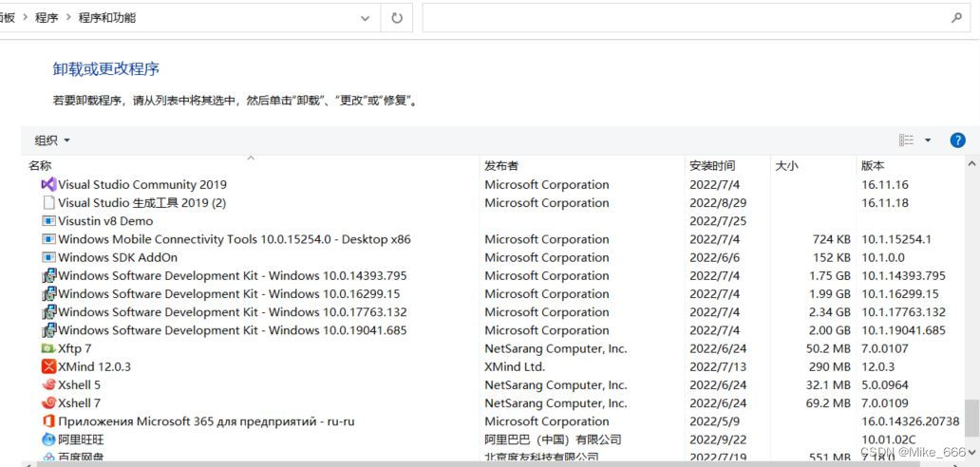
Task: Click the Windows SDK AddOn icon
Action: click(49, 257)
